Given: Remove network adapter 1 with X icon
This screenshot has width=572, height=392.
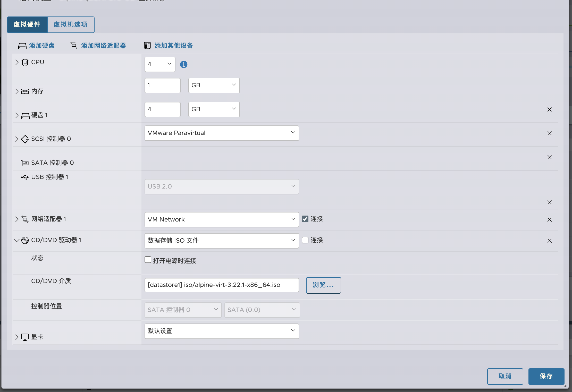Looking at the screenshot, I should click(549, 220).
